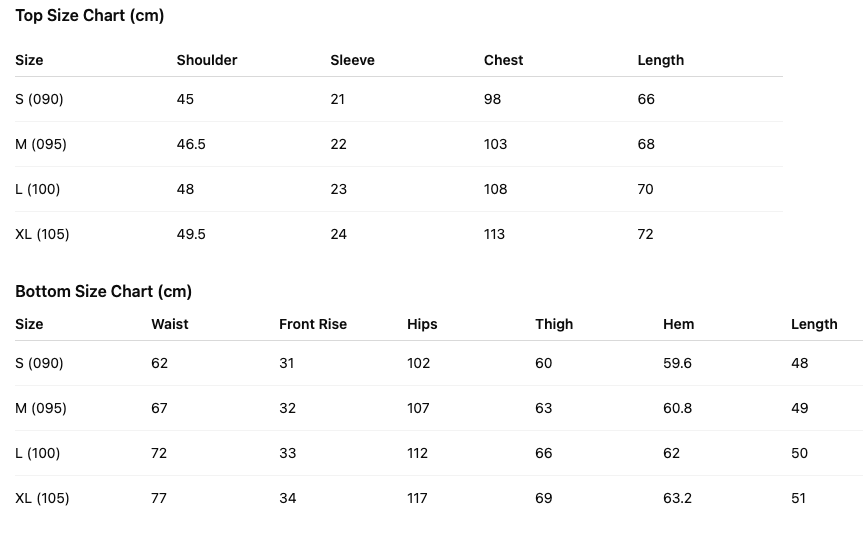Viewport: 863px width, 534px height.
Task: Select the Thigh column header
Action: [554, 324]
